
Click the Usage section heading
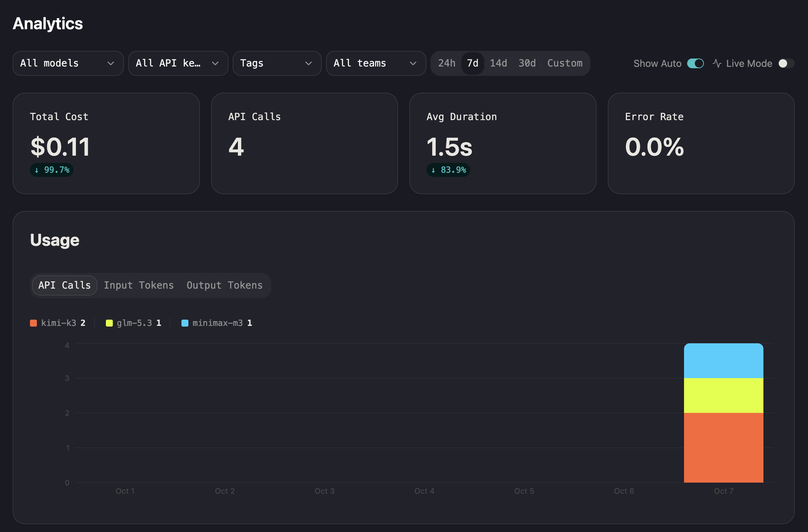pos(55,240)
